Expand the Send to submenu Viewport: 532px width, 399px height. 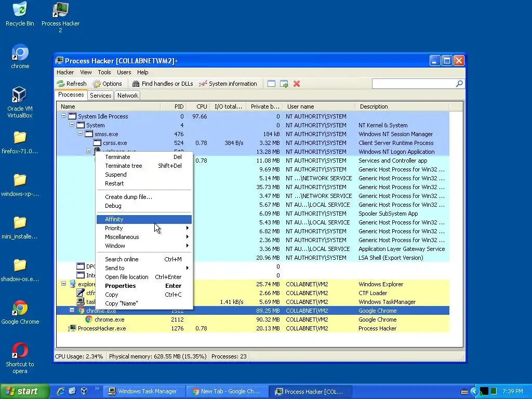coord(144,268)
